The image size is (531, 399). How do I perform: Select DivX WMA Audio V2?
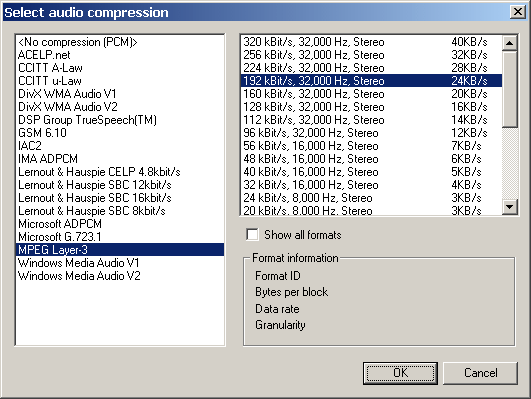[120, 107]
